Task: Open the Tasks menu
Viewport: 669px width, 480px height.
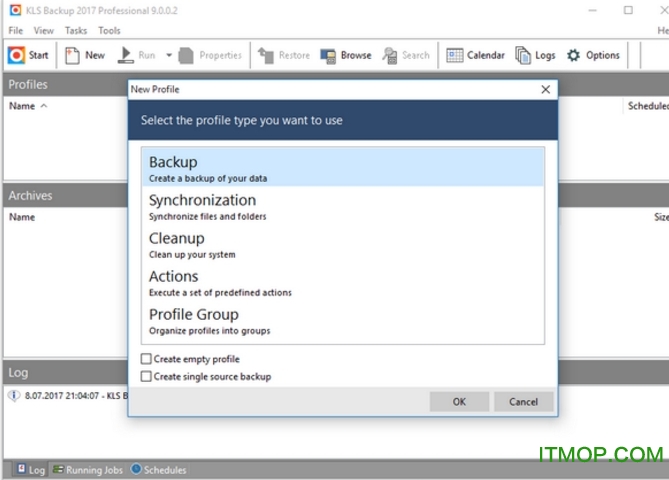Action: pyautogui.click(x=76, y=31)
